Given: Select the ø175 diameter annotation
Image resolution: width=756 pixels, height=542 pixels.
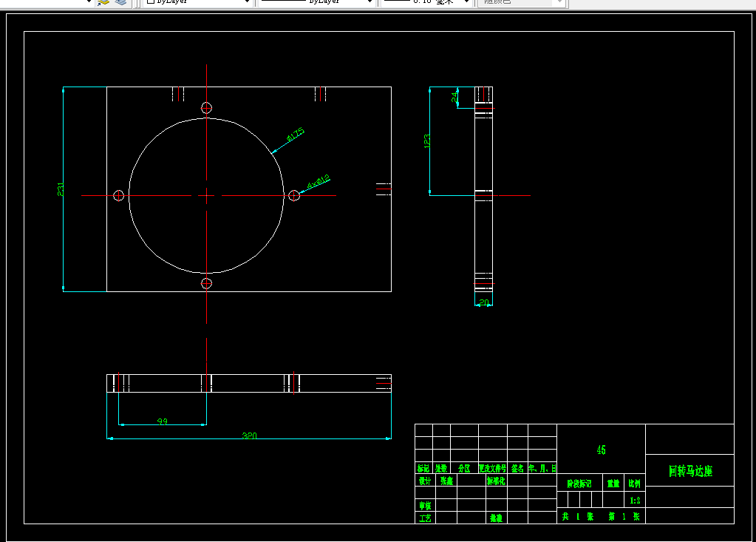Looking at the screenshot, I should pyautogui.click(x=295, y=134).
